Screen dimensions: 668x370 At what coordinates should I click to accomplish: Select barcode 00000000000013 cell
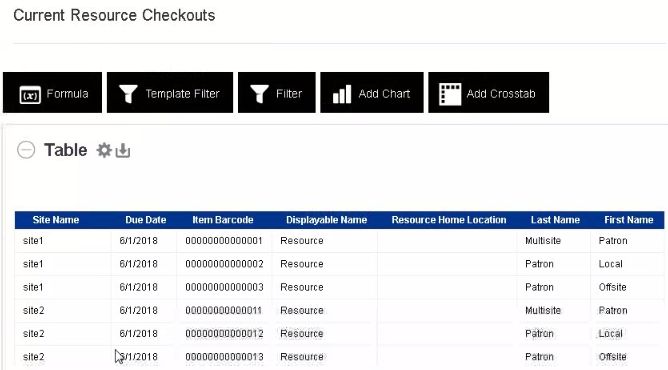point(225,357)
